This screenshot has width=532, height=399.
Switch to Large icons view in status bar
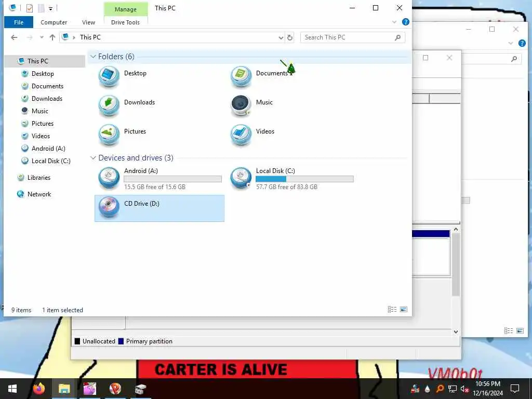(404, 309)
